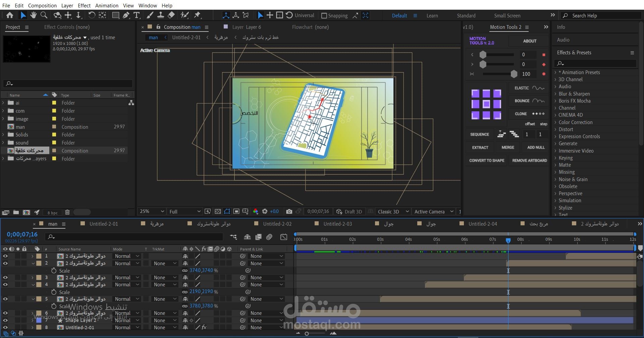Select the Zoom magnifier tool in toolbar

click(x=44, y=15)
